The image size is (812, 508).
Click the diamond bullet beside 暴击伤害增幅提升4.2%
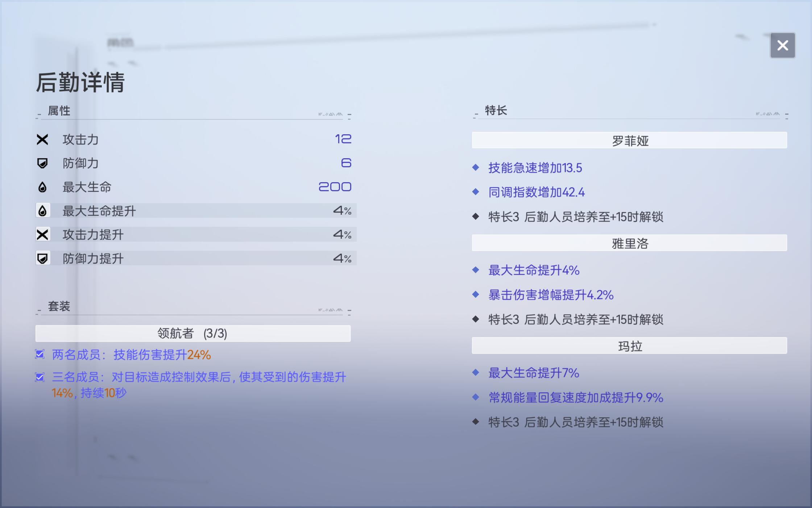pyautogui.click(x=476, y=294)
